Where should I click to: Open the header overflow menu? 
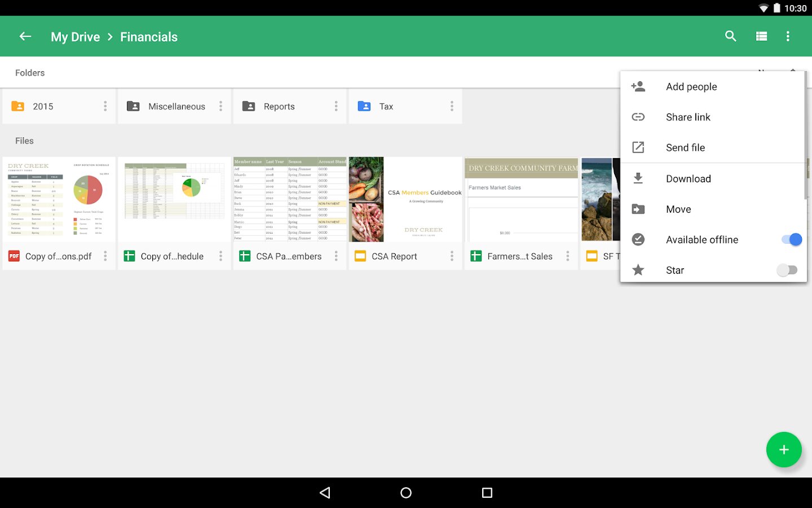(788, 37)
